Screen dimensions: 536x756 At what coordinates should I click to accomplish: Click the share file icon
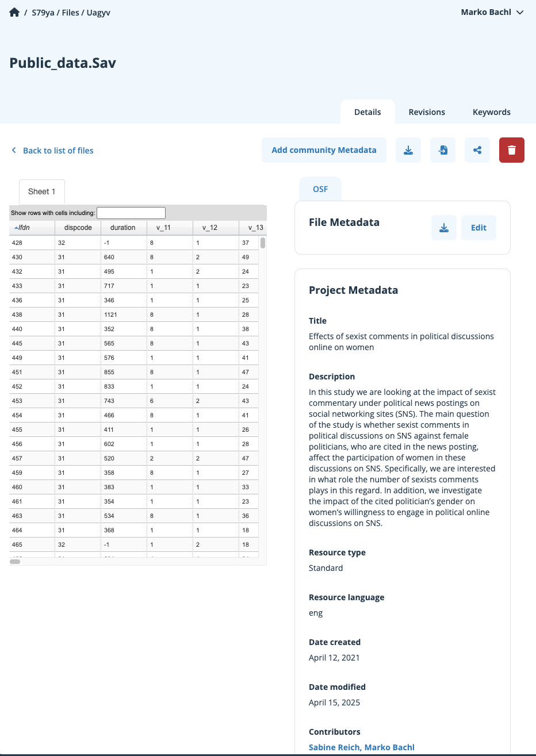click(x=477, y=150)
